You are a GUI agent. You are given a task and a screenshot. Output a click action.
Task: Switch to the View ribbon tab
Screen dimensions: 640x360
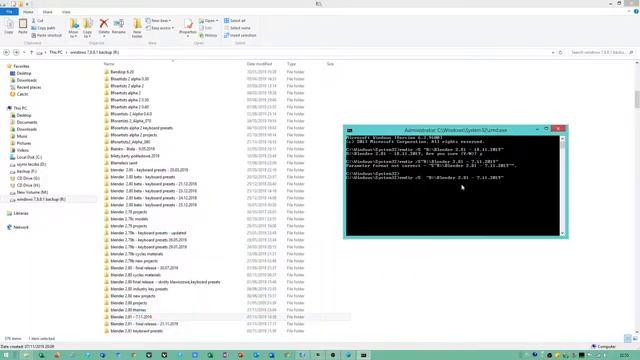pyautogui.click(x=66, y=12)
